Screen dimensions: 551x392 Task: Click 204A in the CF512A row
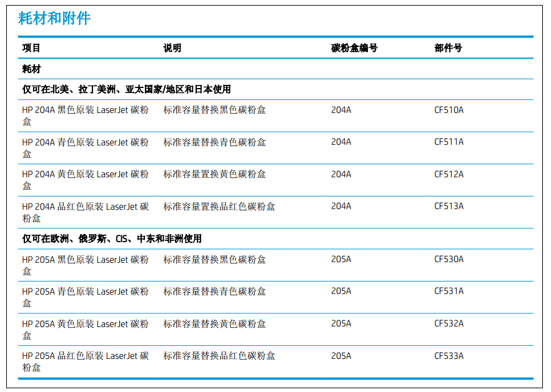[x=341, y=174]
